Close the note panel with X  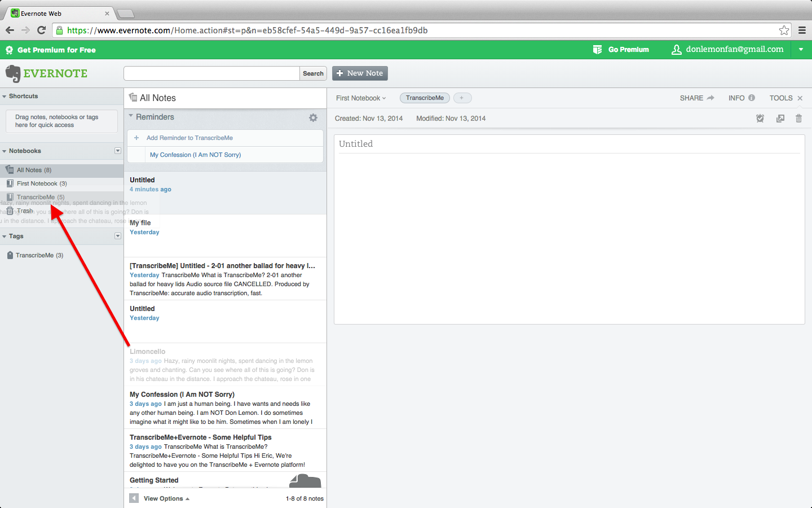click(x=800, y=98)
